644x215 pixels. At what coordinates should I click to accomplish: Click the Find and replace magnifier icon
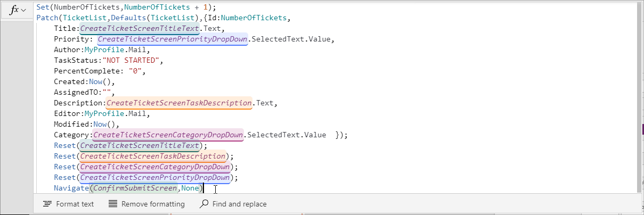[x=203, y=204]
